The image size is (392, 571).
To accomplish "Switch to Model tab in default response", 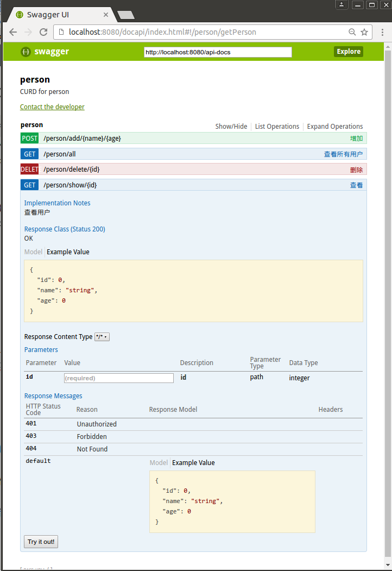I will tap(159, 463).
